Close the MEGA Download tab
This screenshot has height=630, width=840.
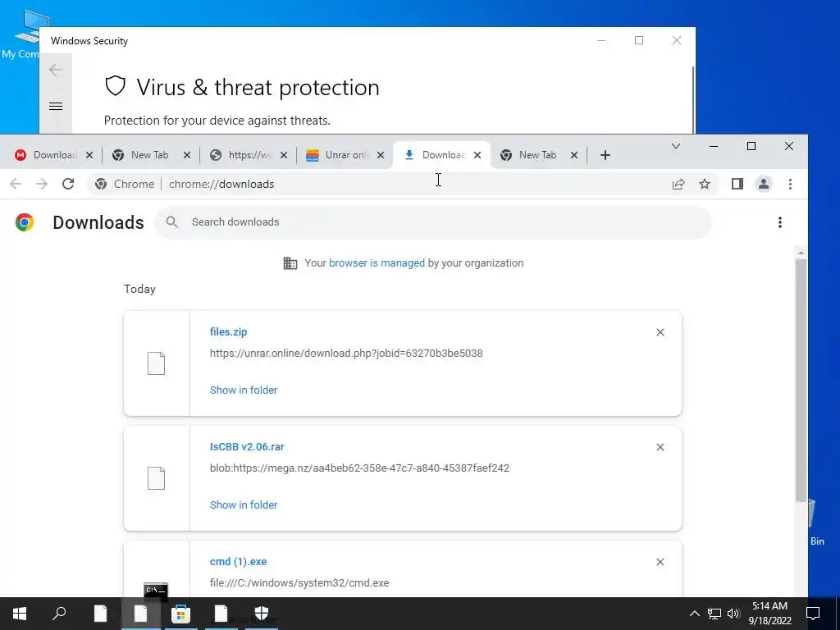[89, 155]
